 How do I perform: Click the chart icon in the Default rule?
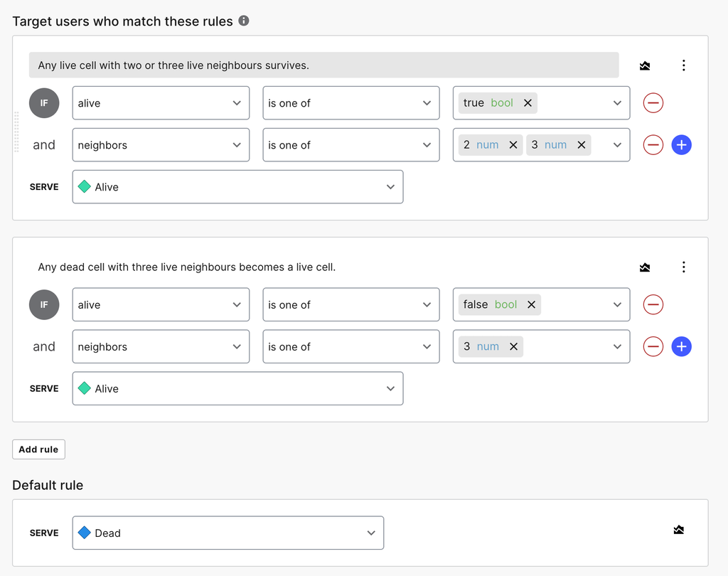(679, 530)
